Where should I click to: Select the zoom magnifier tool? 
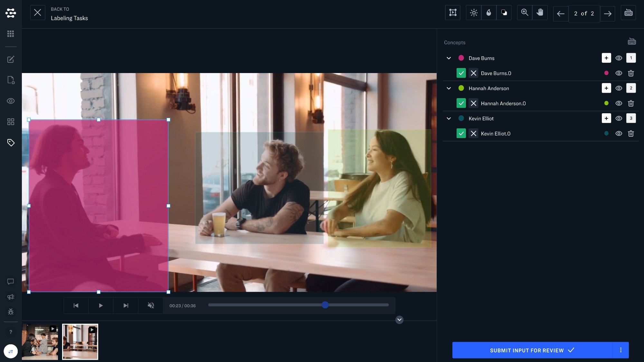[x=525, y=13]
